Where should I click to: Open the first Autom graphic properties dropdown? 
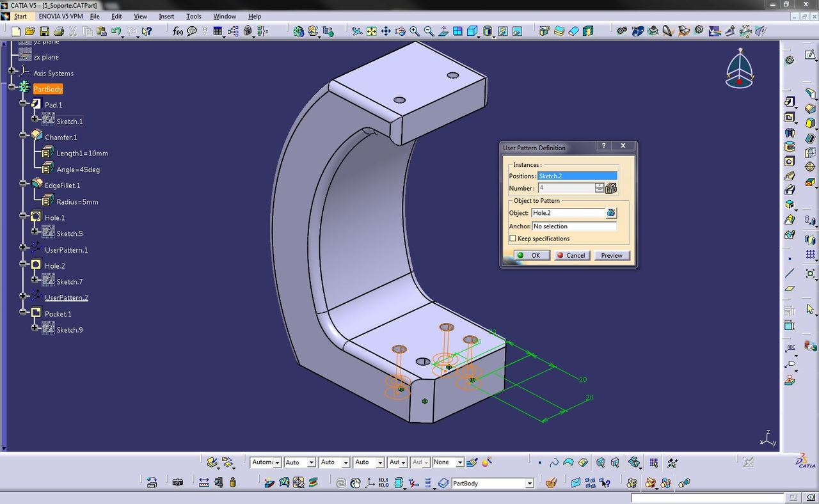pos(277,462)
